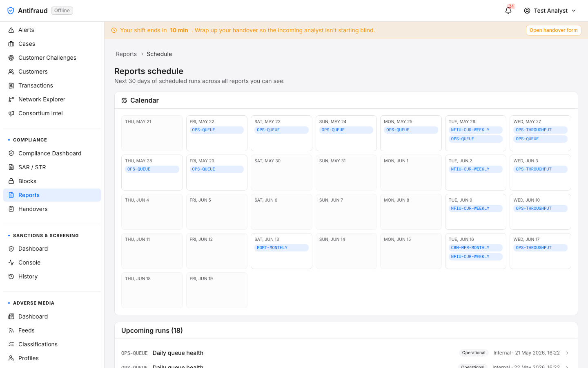The image size is (588, 368).
Task: Click the calendar icon beside Calendar heading
Action: tap(124, 100)
